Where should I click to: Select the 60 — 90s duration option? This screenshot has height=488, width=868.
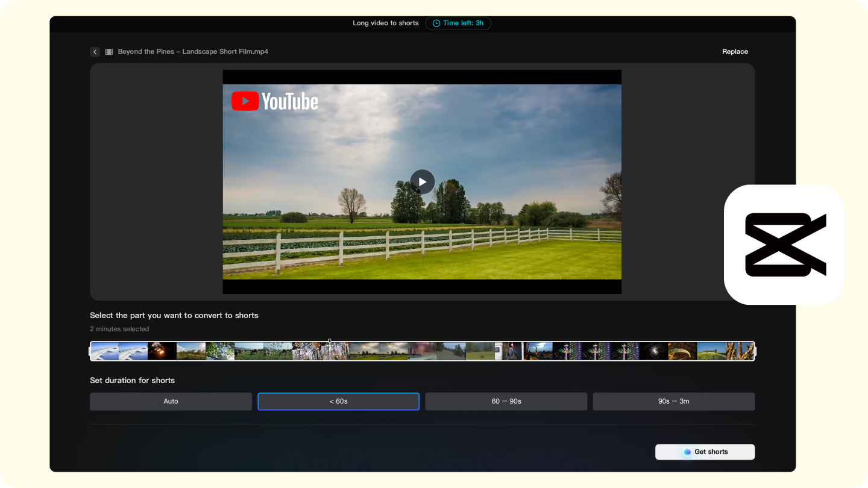[x=506, y=401]
